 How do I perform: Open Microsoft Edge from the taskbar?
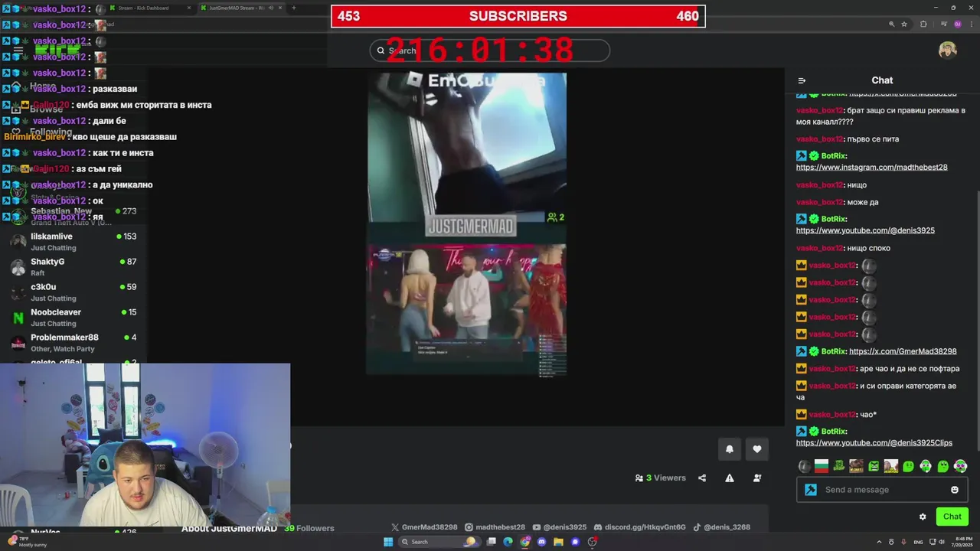coord(508,542)
